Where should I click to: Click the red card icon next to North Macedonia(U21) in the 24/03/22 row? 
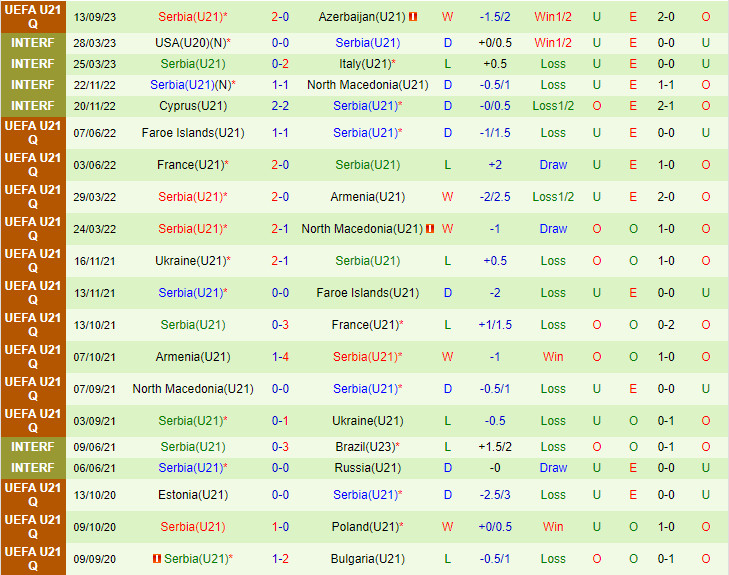[x=429, y=229]
